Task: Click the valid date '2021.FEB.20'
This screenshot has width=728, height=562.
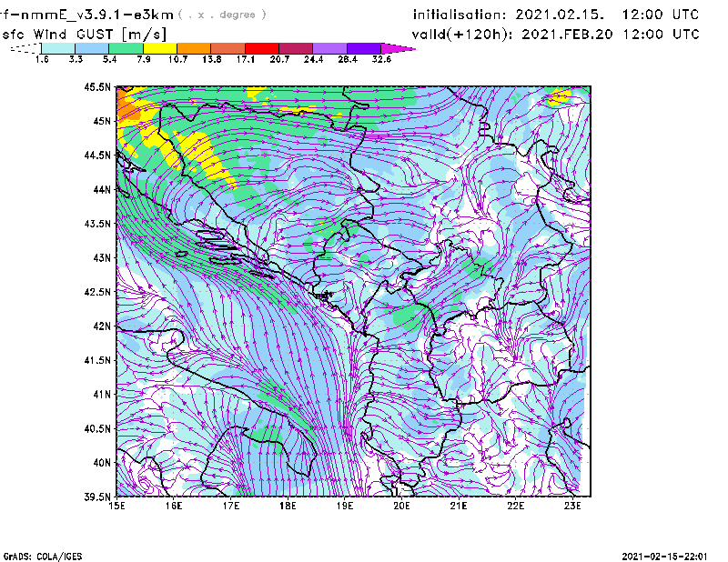Action: (x=567, y=35)
